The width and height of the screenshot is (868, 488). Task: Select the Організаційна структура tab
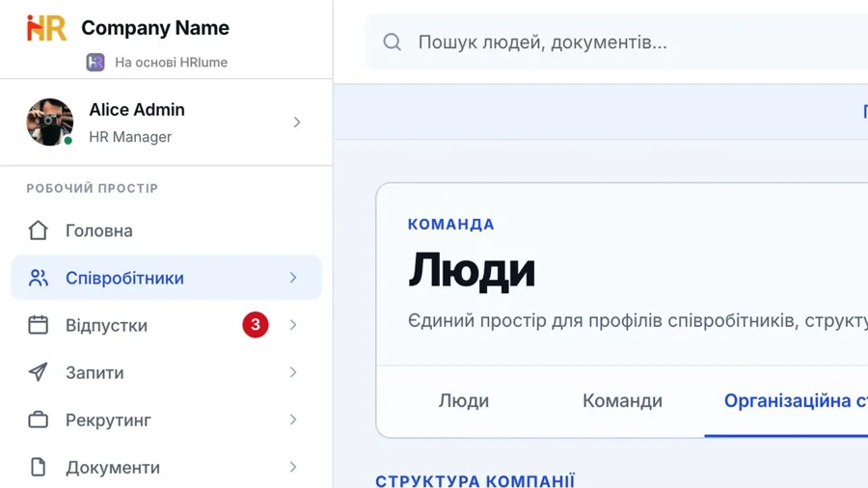pos(796,400)
